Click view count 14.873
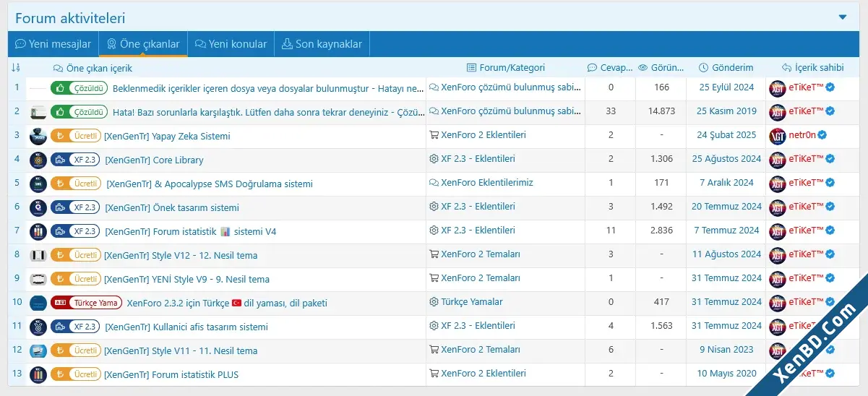The image size is (868, 396). coord(661,111)
